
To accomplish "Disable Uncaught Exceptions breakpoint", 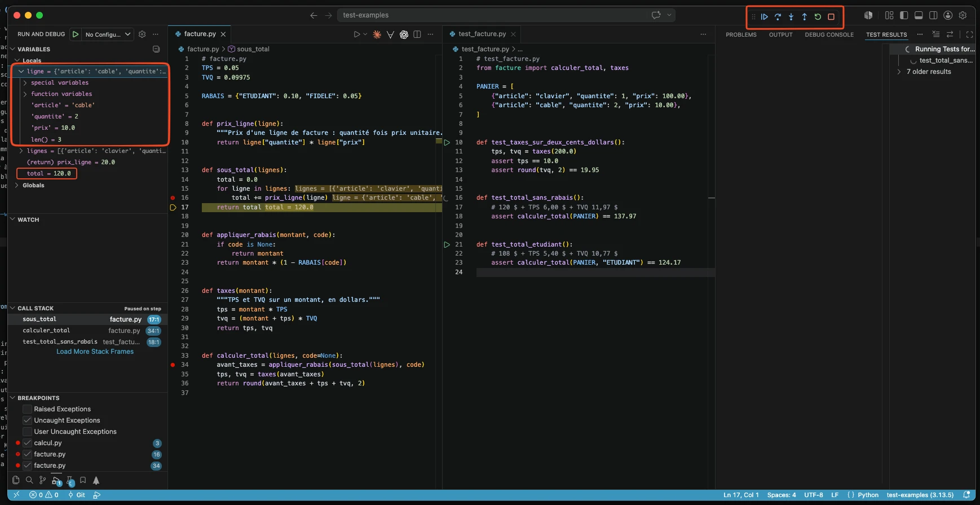I will pos(27,420).
